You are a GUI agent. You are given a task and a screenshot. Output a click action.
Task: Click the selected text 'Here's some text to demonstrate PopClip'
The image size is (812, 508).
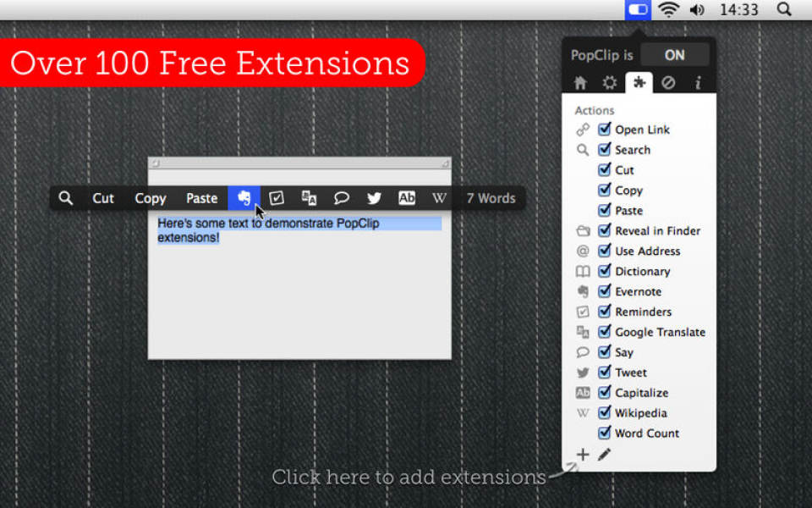(x=268, y=224)
